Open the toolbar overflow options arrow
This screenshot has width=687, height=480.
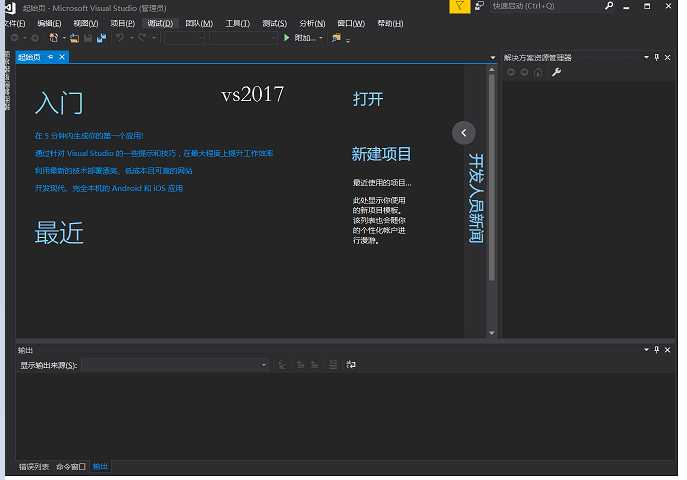(x=348, y=40)
